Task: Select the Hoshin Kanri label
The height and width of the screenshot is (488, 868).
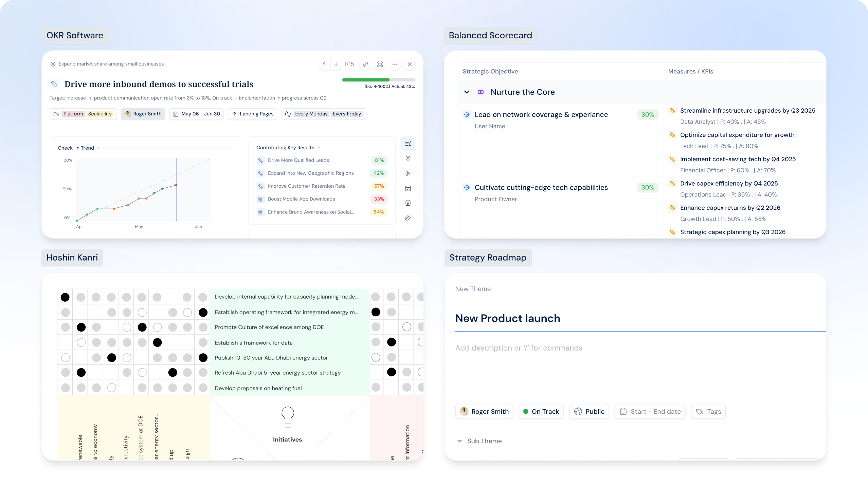Action: 72,258
